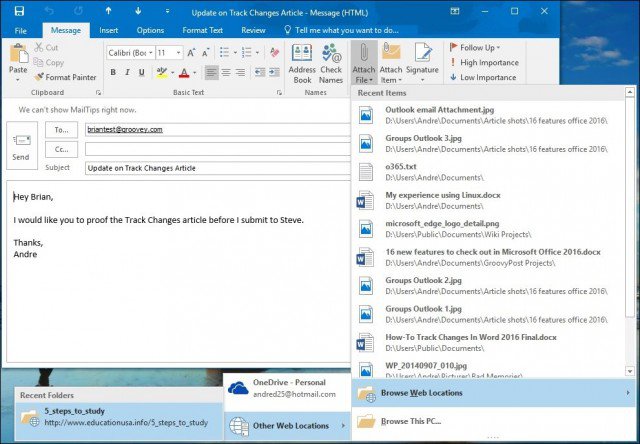Attach Outlook email Attachment.jpg from recent items

488,115
